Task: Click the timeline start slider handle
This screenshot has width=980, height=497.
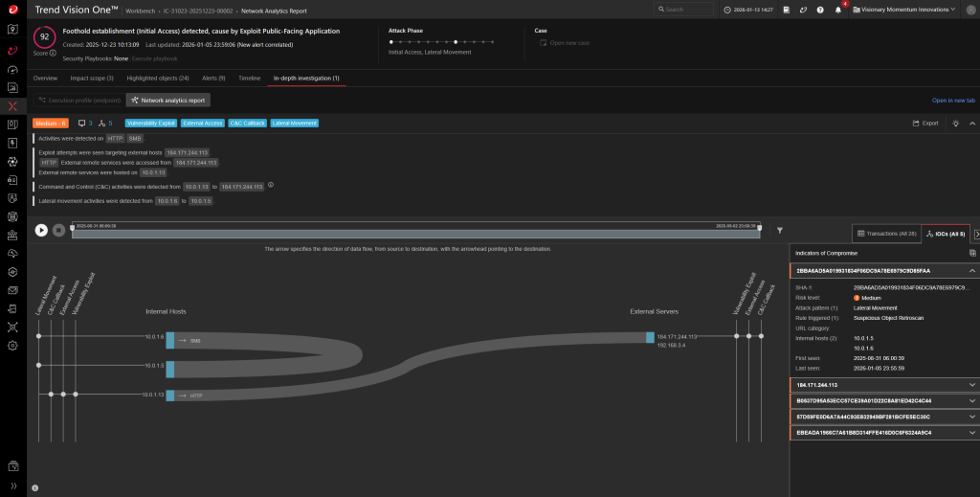Action: (73, 230)
